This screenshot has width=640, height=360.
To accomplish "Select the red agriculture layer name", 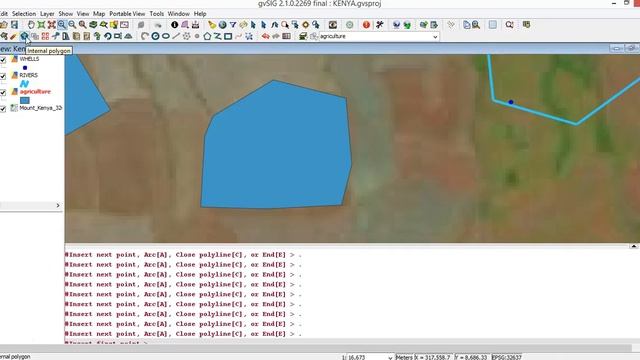I will coord(35,92).
